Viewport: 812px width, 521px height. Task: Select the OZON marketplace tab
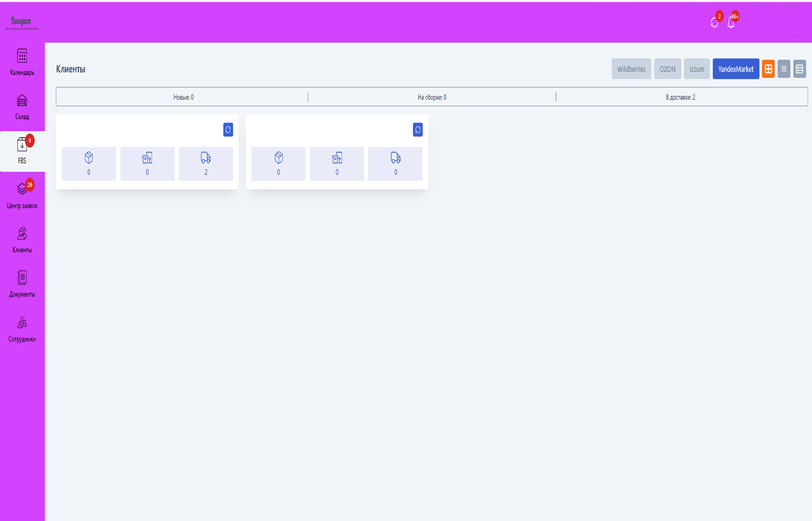pos(667,69)
